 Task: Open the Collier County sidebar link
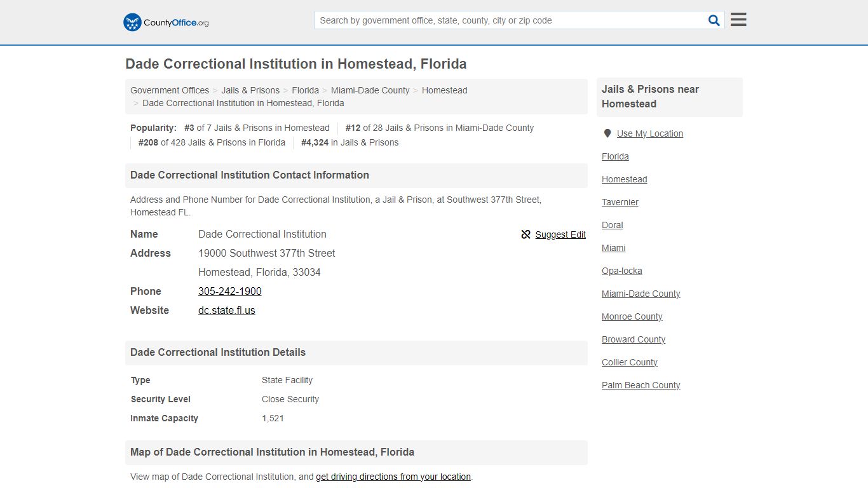630,362
